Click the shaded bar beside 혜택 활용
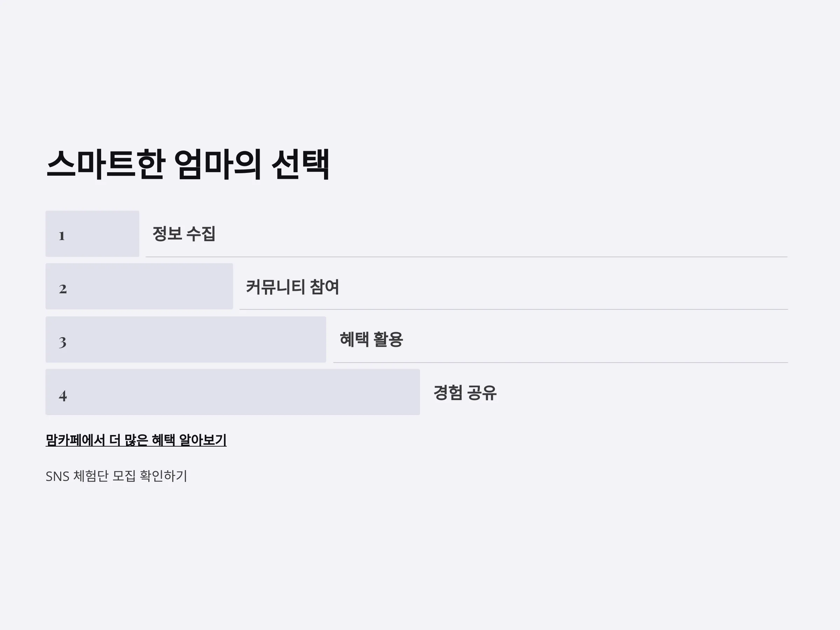Image resolution: width=840 pixels, height=630 pixels. click(x=186, y=339)
